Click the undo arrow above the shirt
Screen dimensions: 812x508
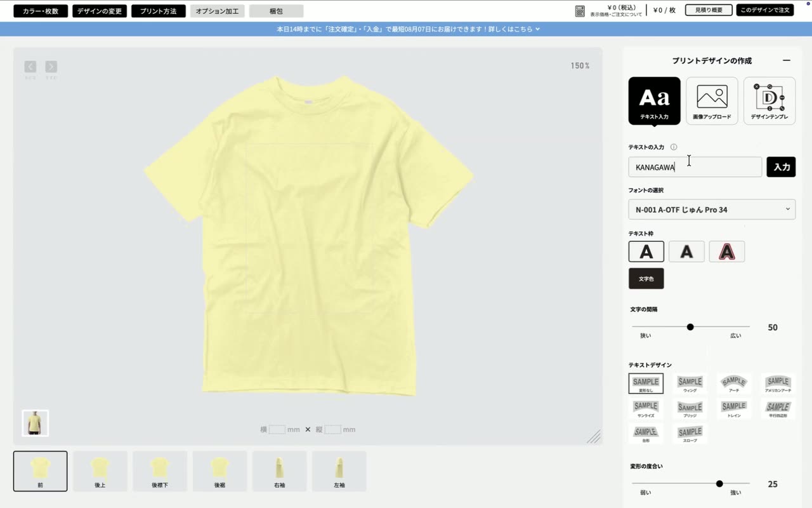[x=30, y=67]
